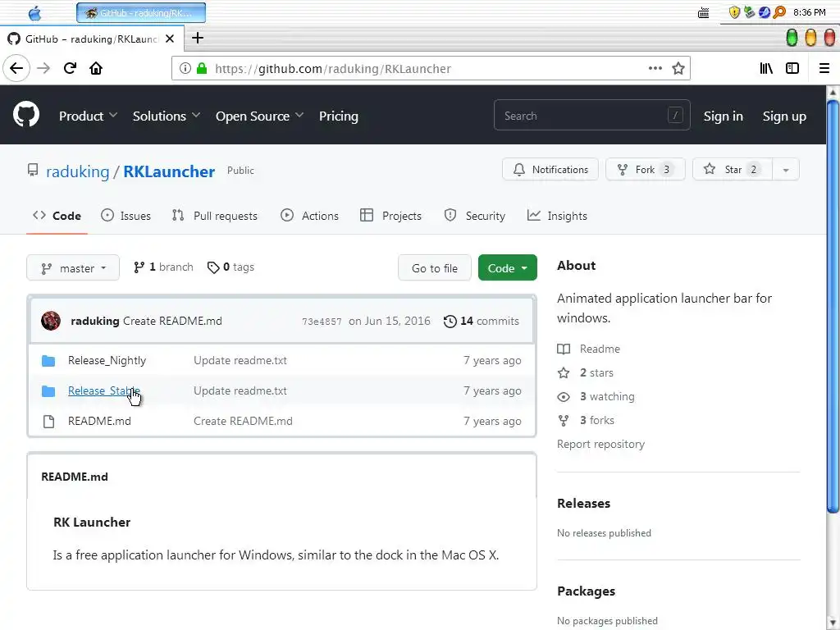Image resolution: width=840 pixels, height=630 pixels.
Task: Click the Notifications bell button
Action: pyautogui.click(x=550, y=169)
